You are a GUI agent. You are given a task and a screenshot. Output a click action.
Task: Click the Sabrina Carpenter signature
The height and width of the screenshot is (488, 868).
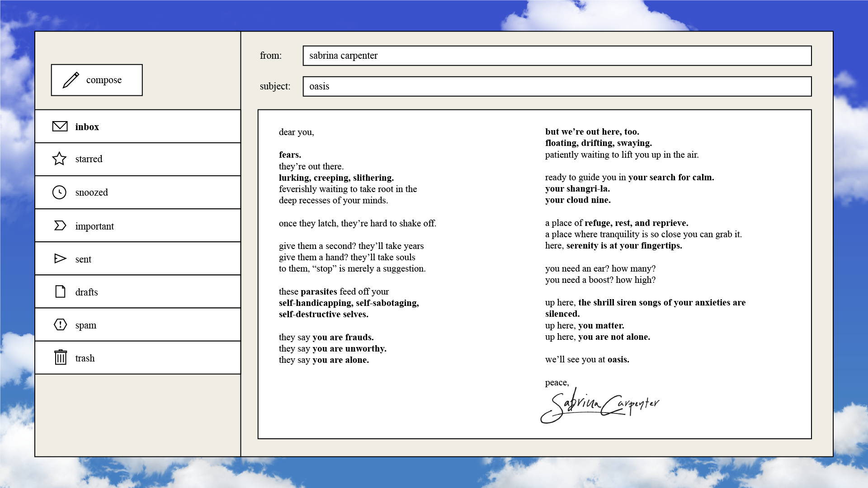coord(599,405)
